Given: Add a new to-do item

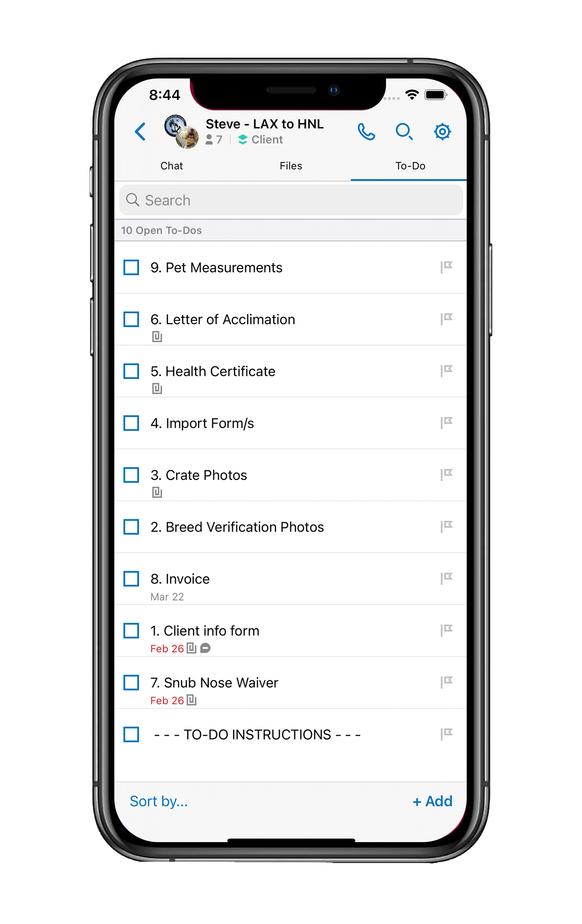Looking at the screenshot, I should (x=432, y=801).
